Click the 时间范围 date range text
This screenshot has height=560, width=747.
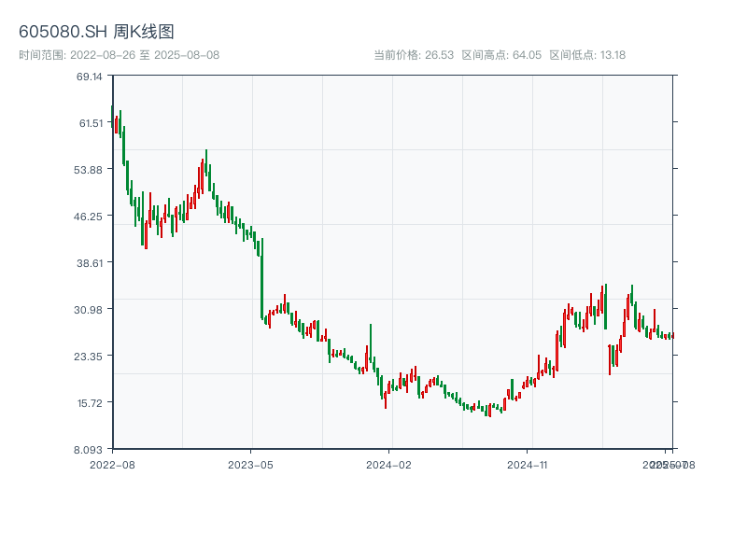coord(119,55)
